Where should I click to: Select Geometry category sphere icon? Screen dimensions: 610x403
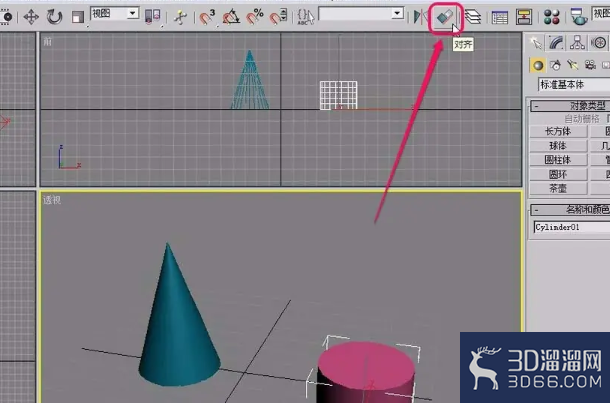click(538, 65)
